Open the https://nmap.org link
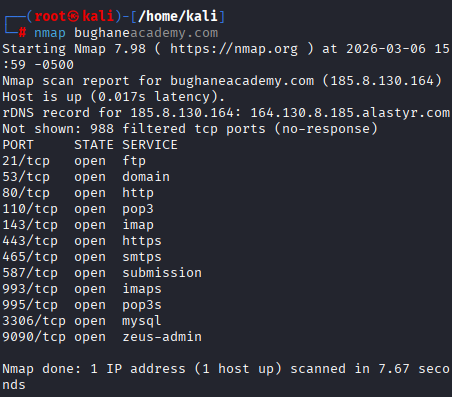 (234, 49)
